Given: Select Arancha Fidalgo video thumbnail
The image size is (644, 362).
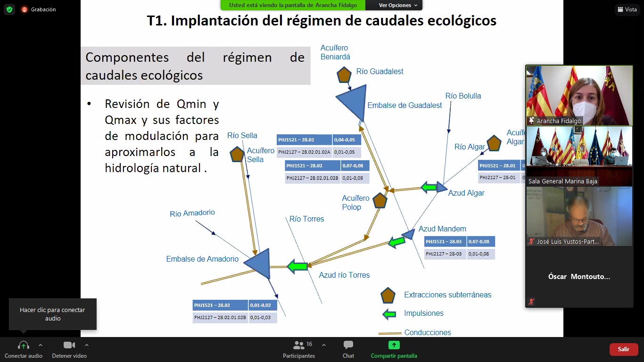Looking at the screenshot, I should point(579,96).
